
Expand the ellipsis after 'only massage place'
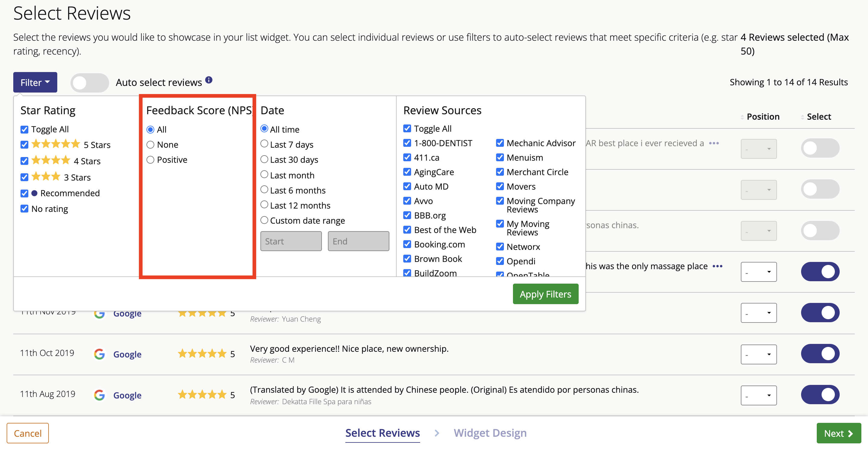click(x=717, y=266)
